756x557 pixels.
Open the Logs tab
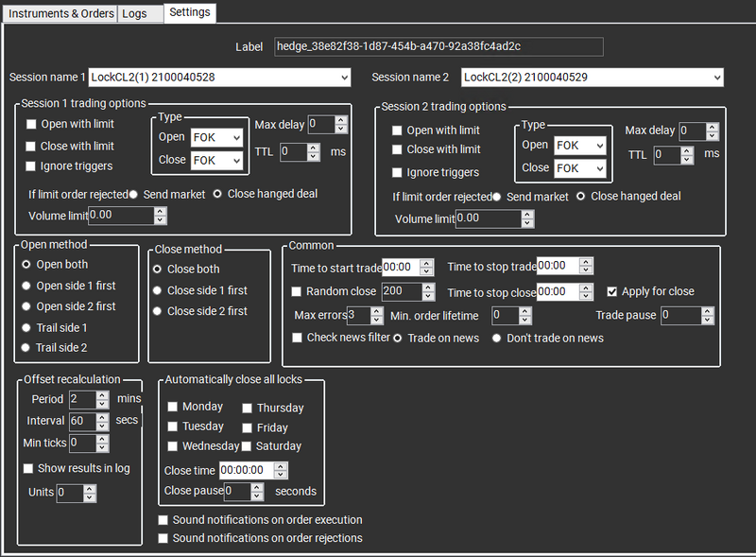pyautogui.click(x=134, y=14)
